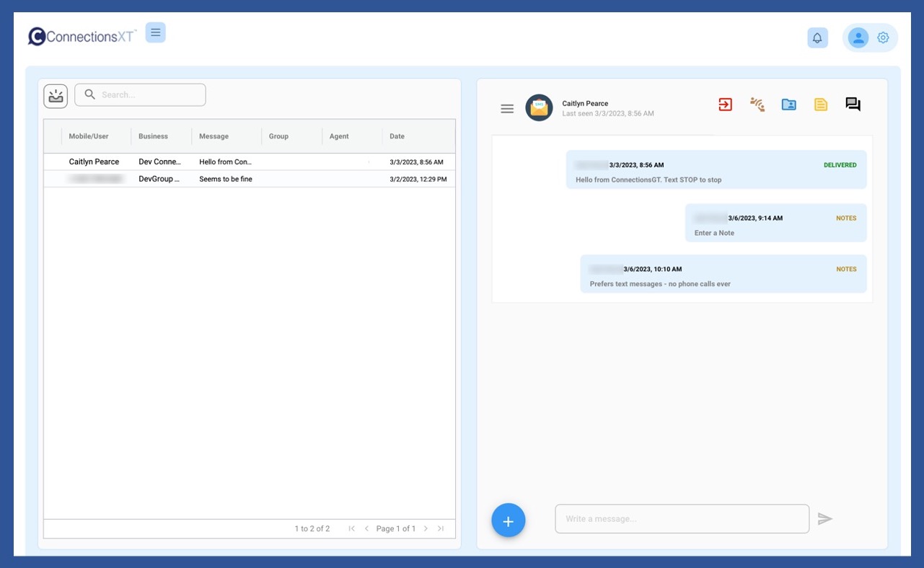924x568 pixels.
Task: Click the yellow notes document icon
Action: [820, 105]
